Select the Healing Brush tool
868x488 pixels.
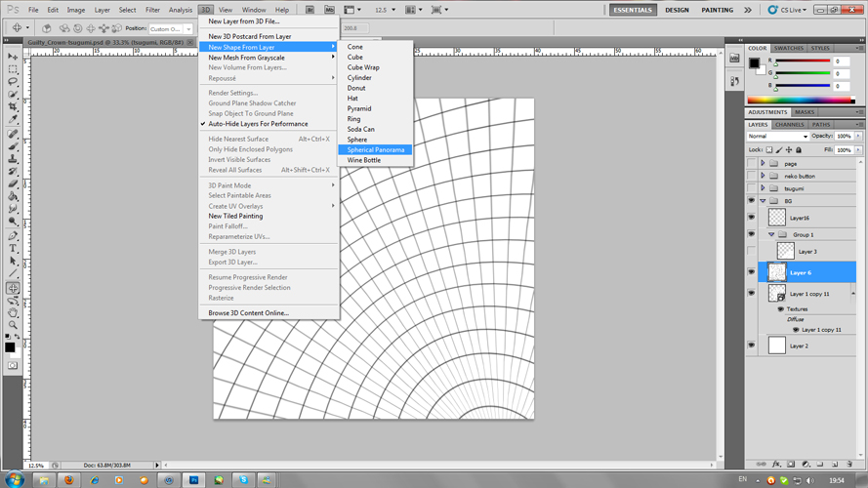pyautogui.click(x=13, y=134)
